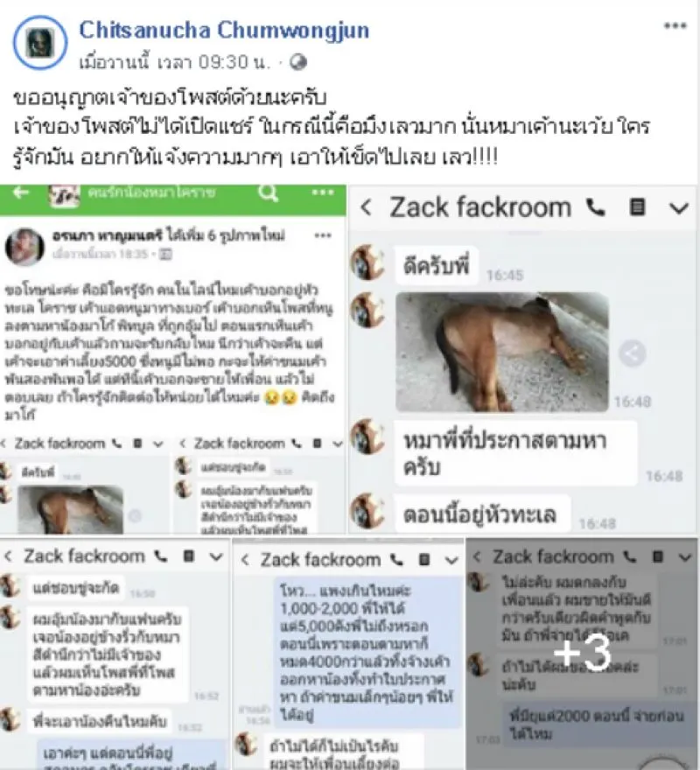Click the search magnifier in green group header
Image resolution: width=700 pixels, height=770 pixels.
269,192
